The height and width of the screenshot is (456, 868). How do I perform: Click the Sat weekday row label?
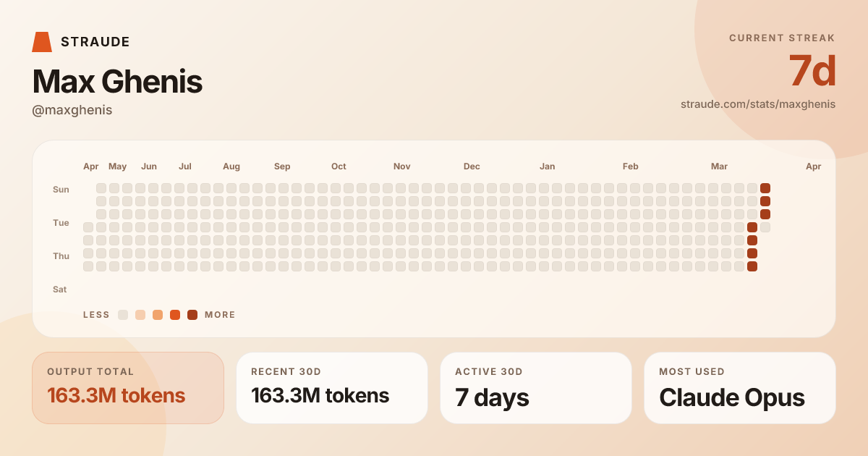coord(60,290)
